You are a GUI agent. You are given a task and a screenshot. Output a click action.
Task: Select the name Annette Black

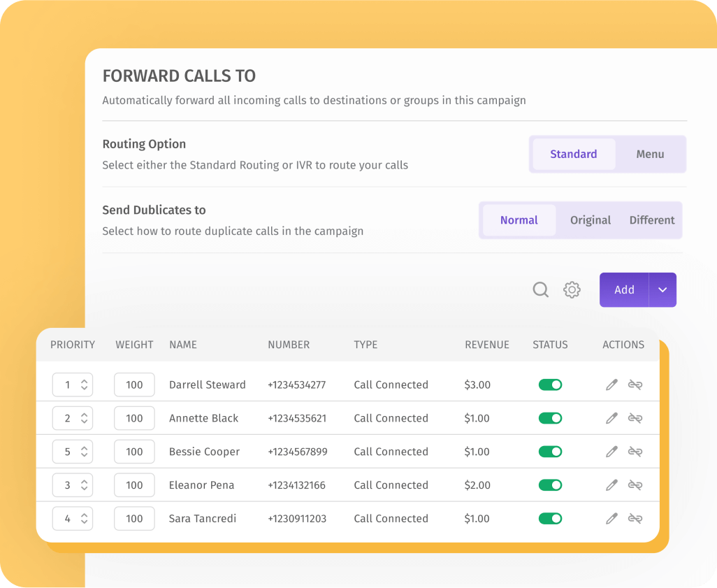click(x=203, y=418)
